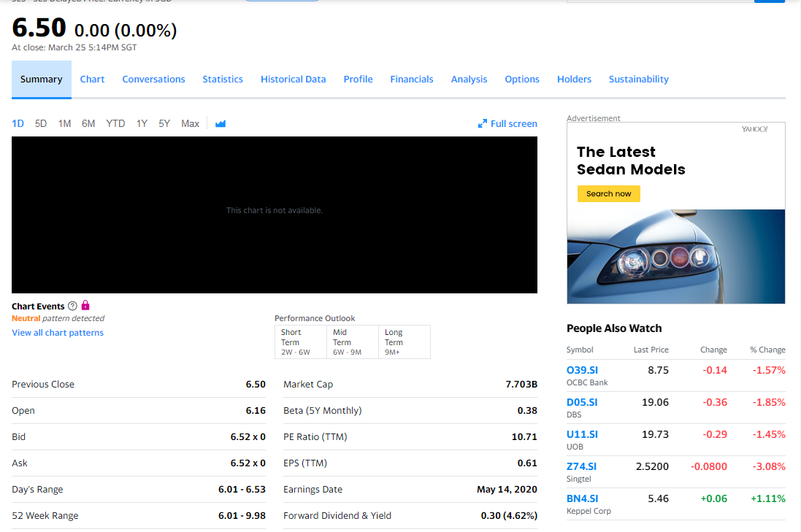Click the Beta (5Y Monthly) label
801x532 pixels.
click(x=322, y=410)
